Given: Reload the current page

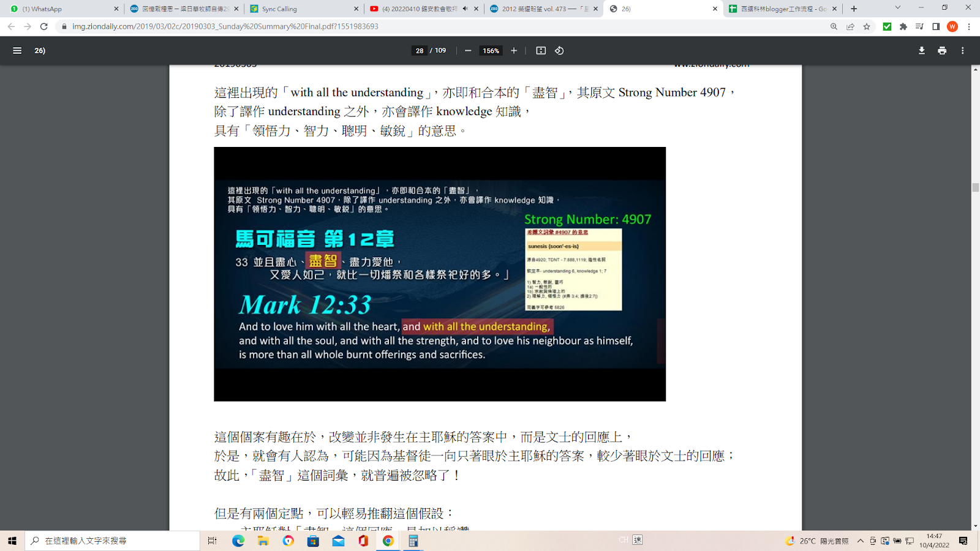Looking at the screenshot, I should pyautogui.click(x=44, y=26).
